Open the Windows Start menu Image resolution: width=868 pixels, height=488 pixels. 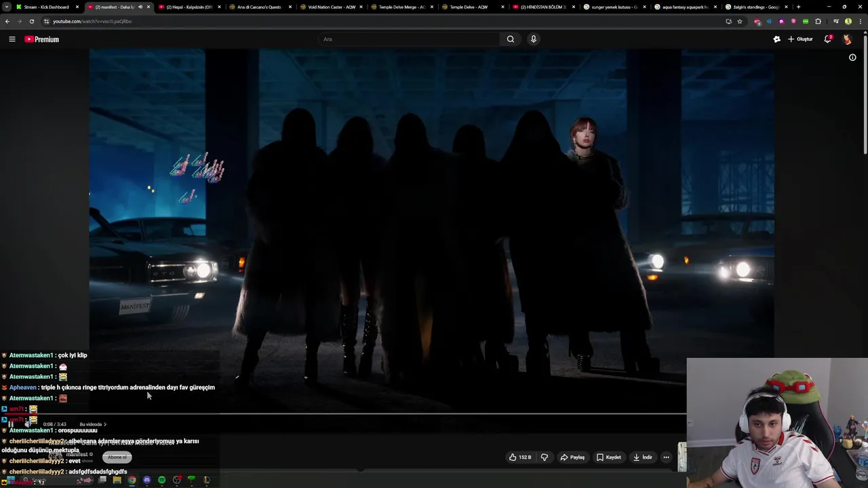[11, 481]
